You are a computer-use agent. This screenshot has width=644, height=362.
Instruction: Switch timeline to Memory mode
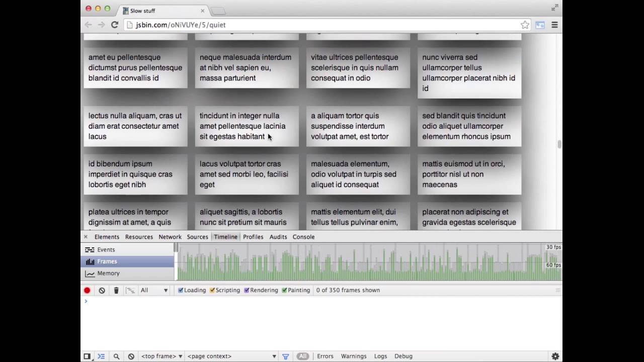coord(127,274)
